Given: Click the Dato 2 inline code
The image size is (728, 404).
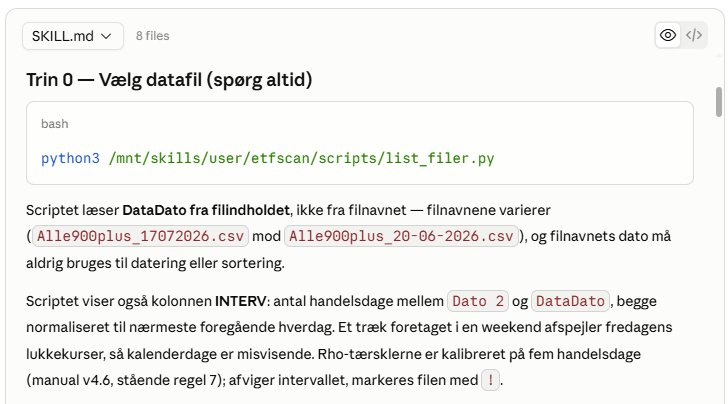Looking at the screenshot, I should click(x=478, y=301).
